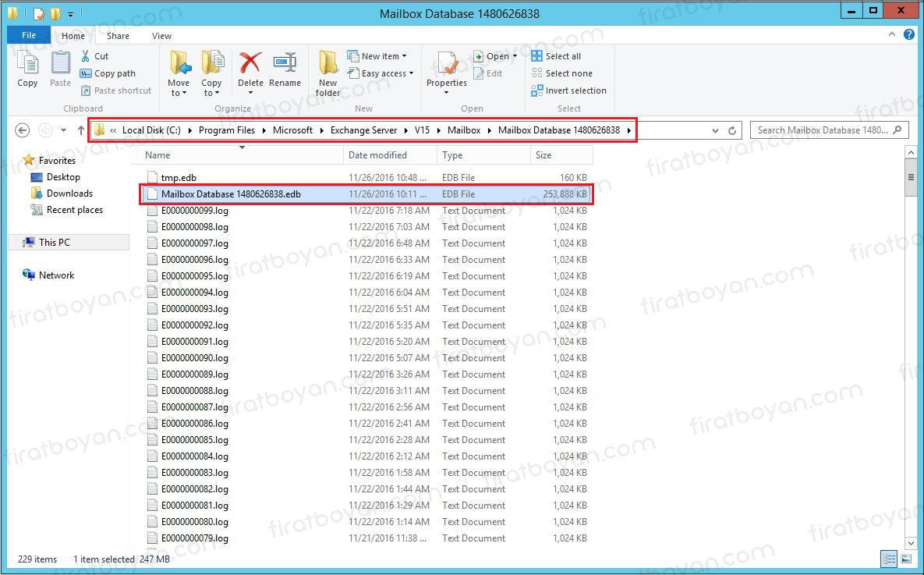Select E0000000094.log
This screenshot has width=924, height=575.
point(366,293)
